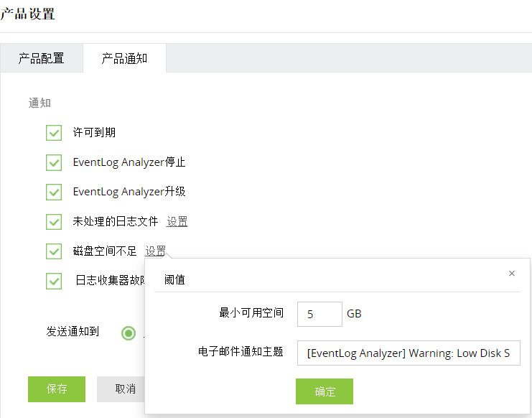Image resolution: width=532 pixels, height=418 pixels.
Task: Click the 取消 button
Action: (x=125, y=389)
